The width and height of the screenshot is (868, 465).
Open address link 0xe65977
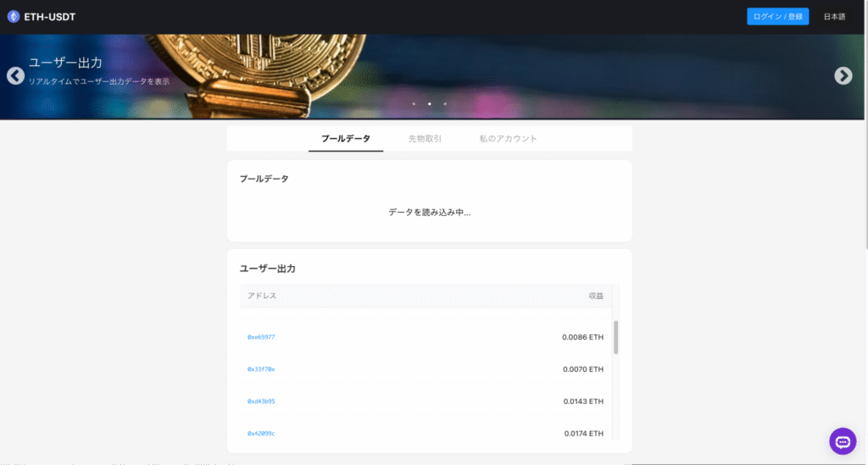261,337
